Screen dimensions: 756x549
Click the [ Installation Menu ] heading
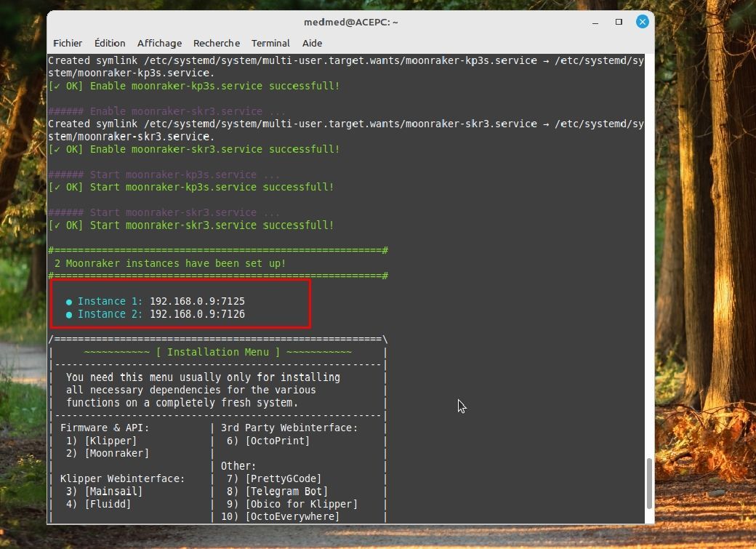(218, 352)
